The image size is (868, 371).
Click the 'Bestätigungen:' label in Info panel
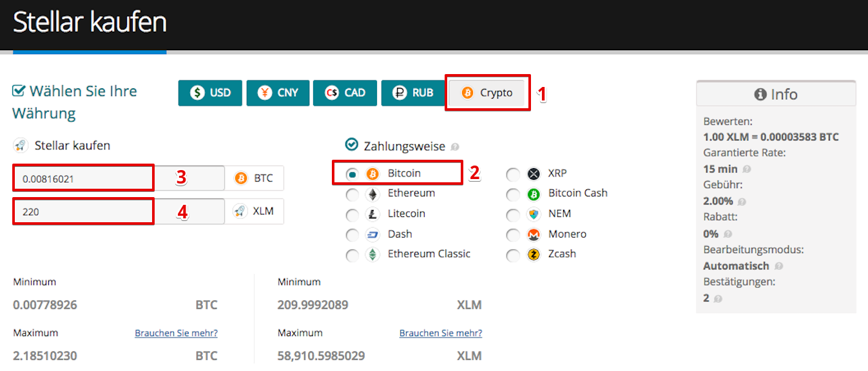739,282
